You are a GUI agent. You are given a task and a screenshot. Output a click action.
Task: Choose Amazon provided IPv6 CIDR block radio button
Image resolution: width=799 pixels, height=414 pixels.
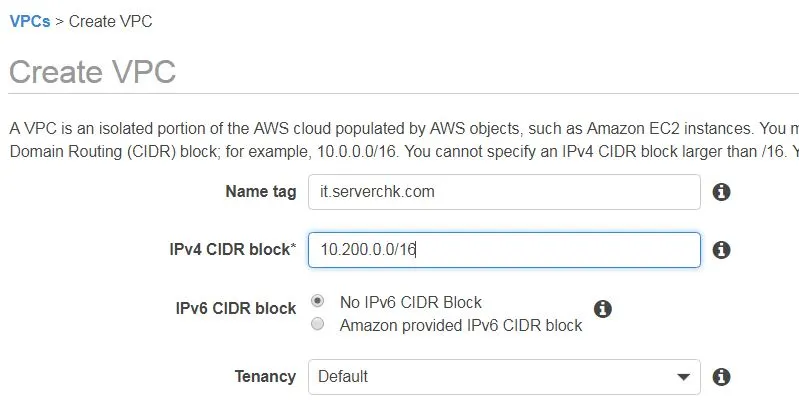coord(317,324)
